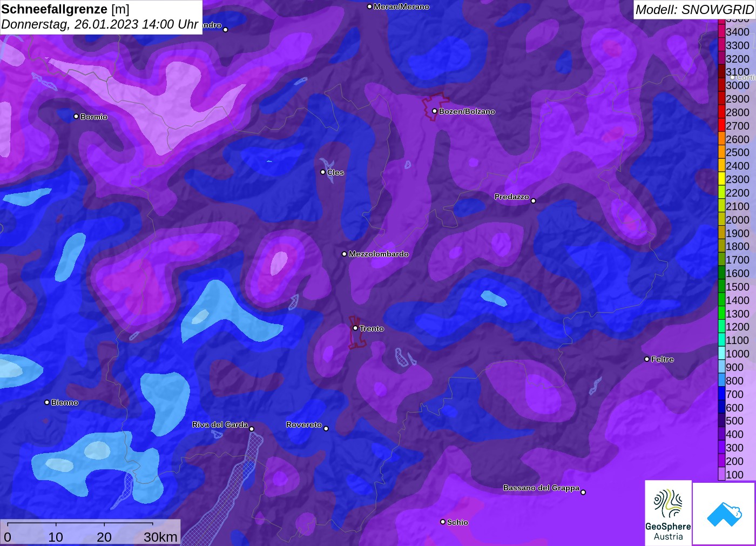Click the GeoSphere Austria logo
756x546 pixels.
point(668,512)
